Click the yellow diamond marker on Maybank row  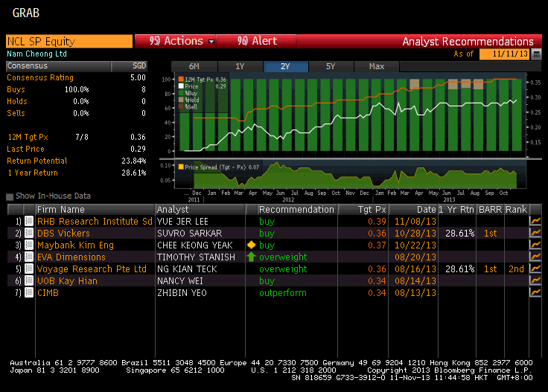pos(251,245)
